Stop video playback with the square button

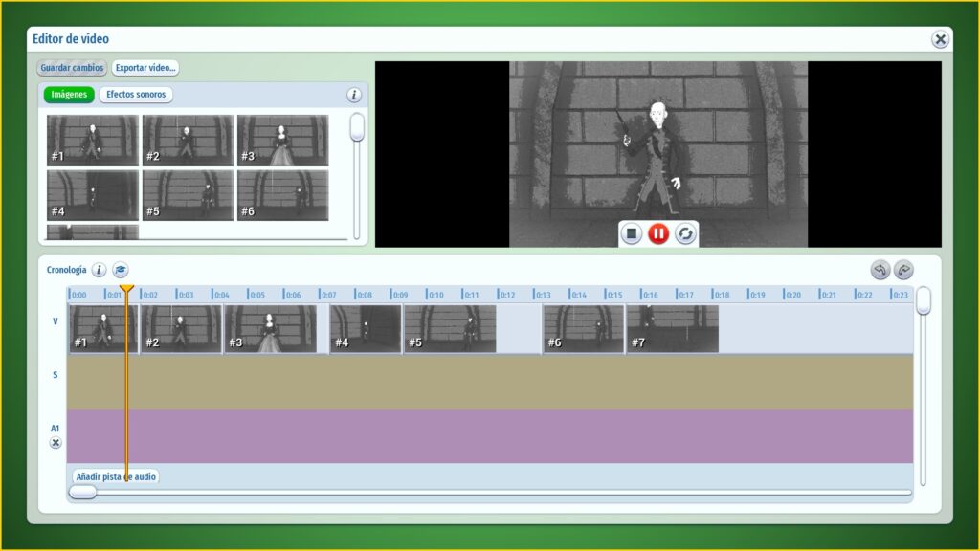pyautogui.click(x=632, y=233)
